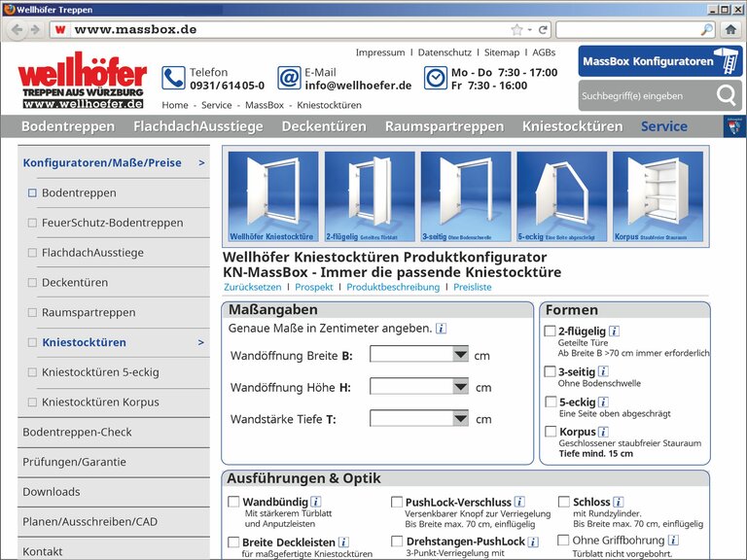The image size is (747, 560).
Task: Click the E-Mail @ icon
Action: pyautogui.click(x=289, y=78)
